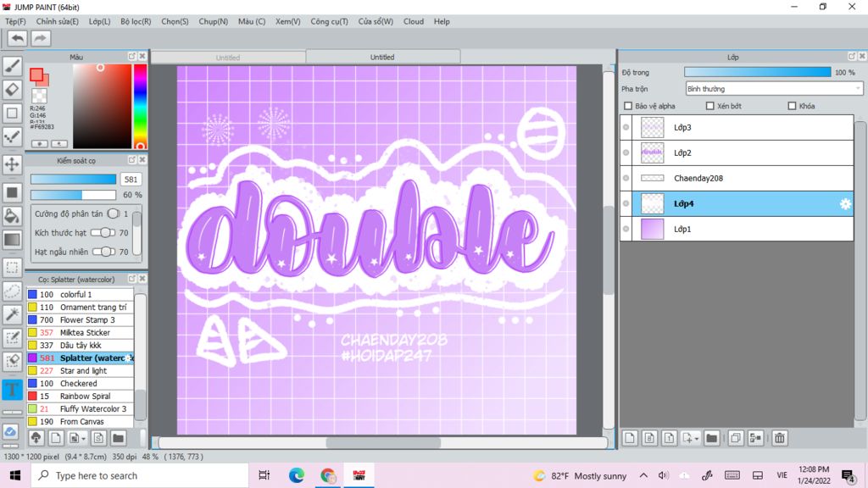Open the Task View taskbar icon
Viewport: 868px width, 488px height.
coord(264,475)
